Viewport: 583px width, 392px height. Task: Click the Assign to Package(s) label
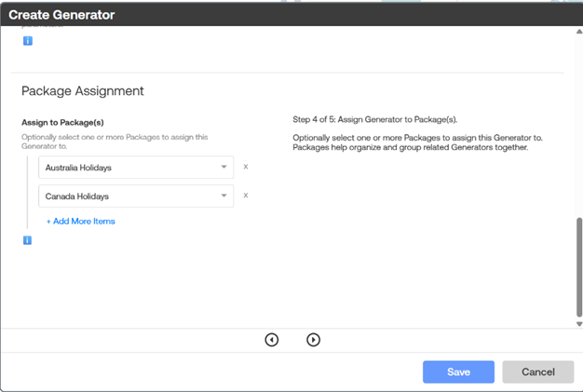pos(62,122)
